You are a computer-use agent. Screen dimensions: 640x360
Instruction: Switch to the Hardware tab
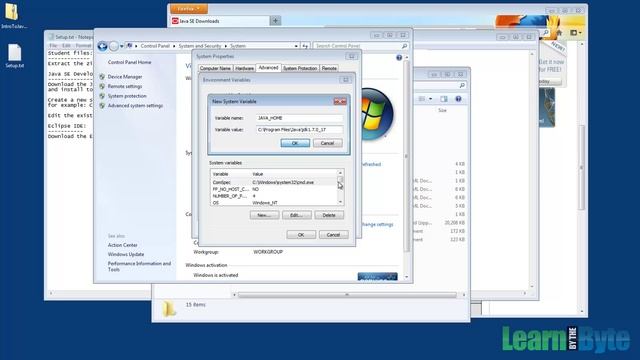click(x=244, y=68)
